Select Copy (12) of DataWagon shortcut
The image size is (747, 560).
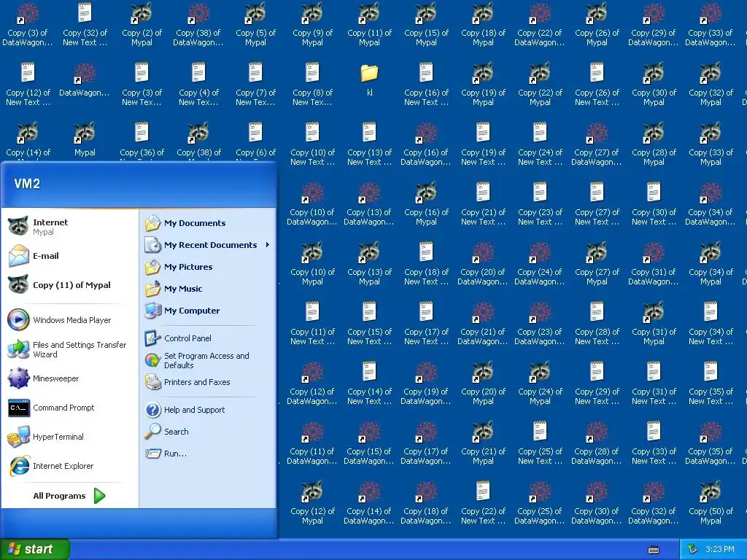(x=312, y=383)
